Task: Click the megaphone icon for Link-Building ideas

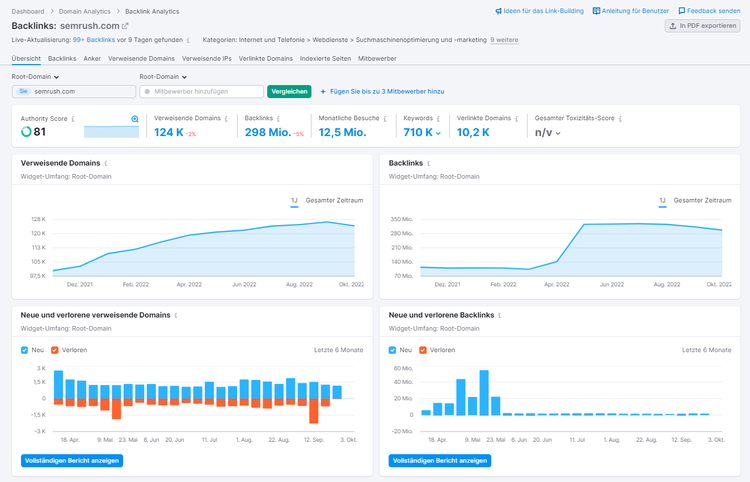Action: coord(498,11)
